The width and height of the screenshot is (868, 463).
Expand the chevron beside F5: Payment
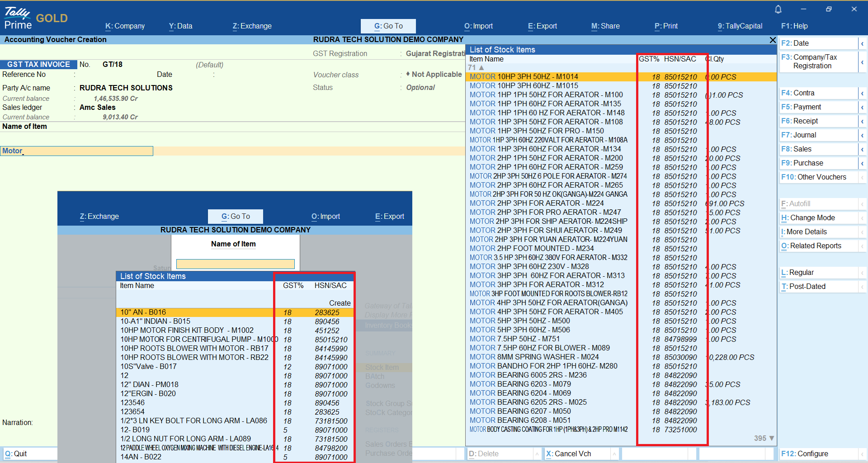(x=862, y=107)
